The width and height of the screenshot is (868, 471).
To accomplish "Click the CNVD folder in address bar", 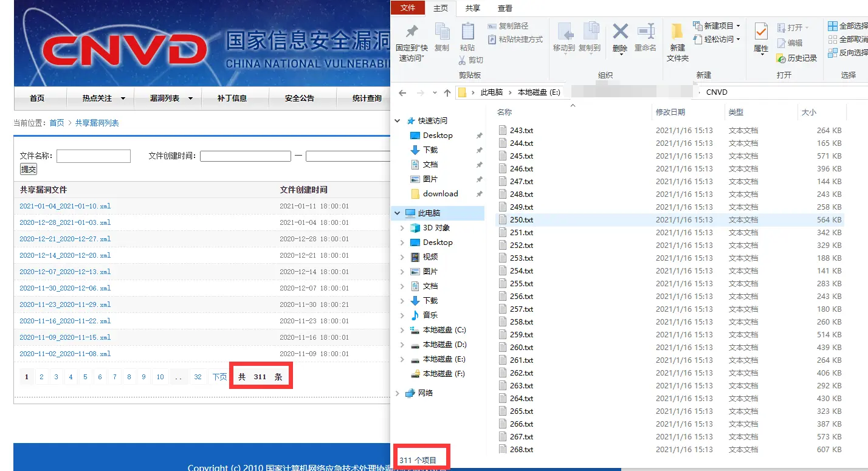I will point(717,92).
